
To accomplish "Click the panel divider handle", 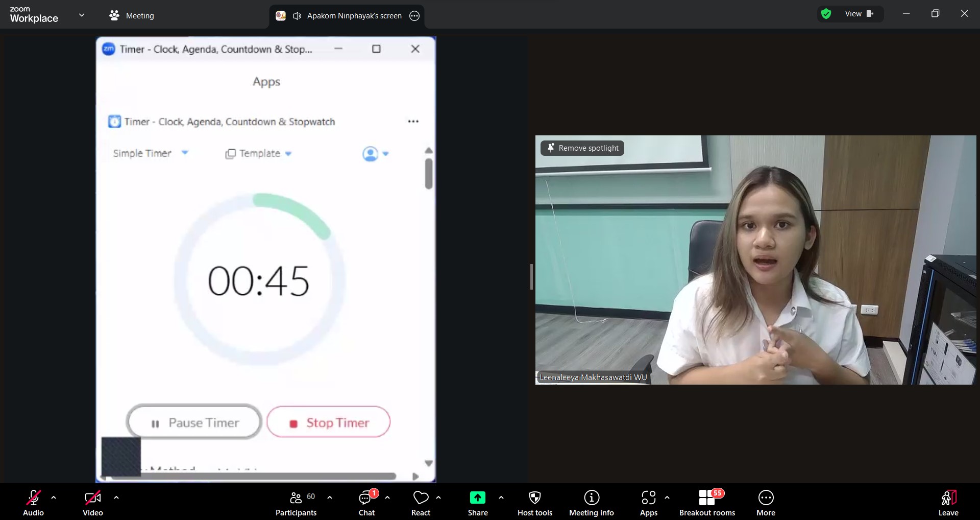I will (x=531, y=277).
